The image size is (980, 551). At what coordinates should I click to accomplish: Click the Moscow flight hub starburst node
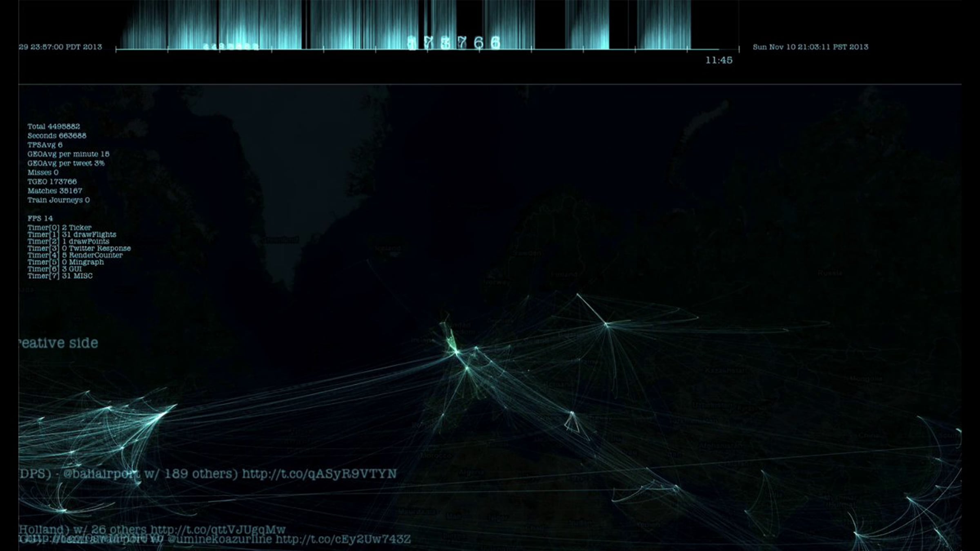point(606,325)
